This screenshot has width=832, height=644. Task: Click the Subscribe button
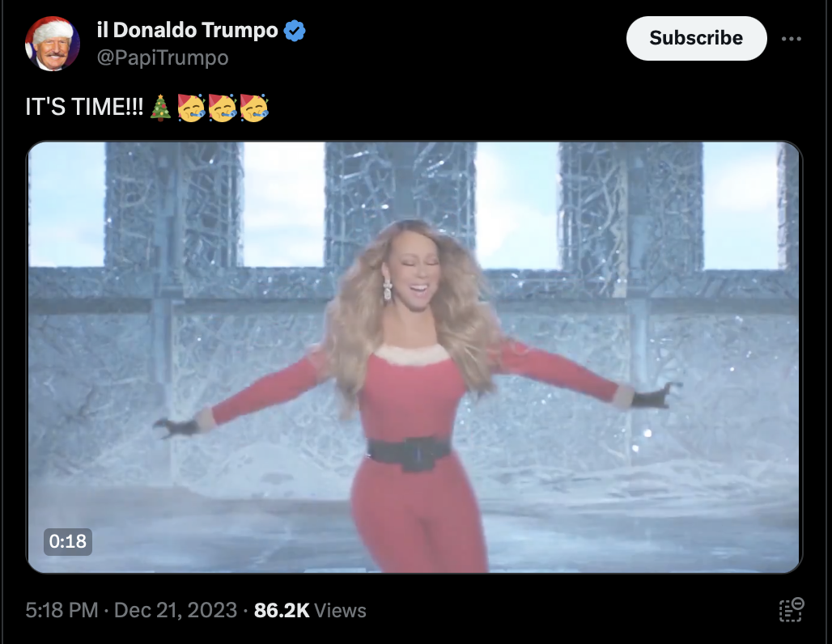pyautogui.click(x=696, y=38)
